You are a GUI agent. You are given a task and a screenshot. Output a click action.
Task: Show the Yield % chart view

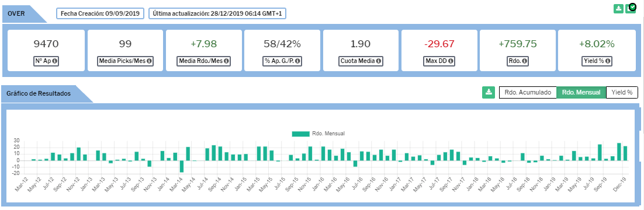[x=622, y=93]
